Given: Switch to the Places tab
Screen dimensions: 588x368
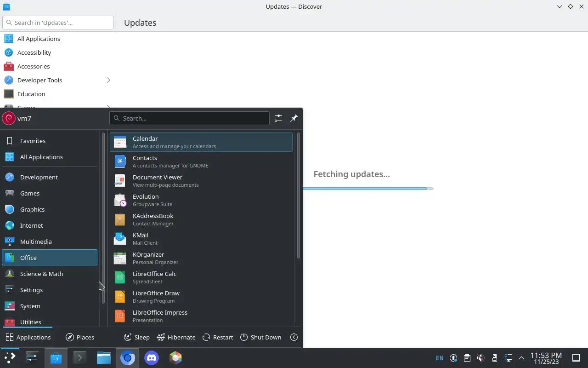Looking at the screenshot, I should (80, 337).
